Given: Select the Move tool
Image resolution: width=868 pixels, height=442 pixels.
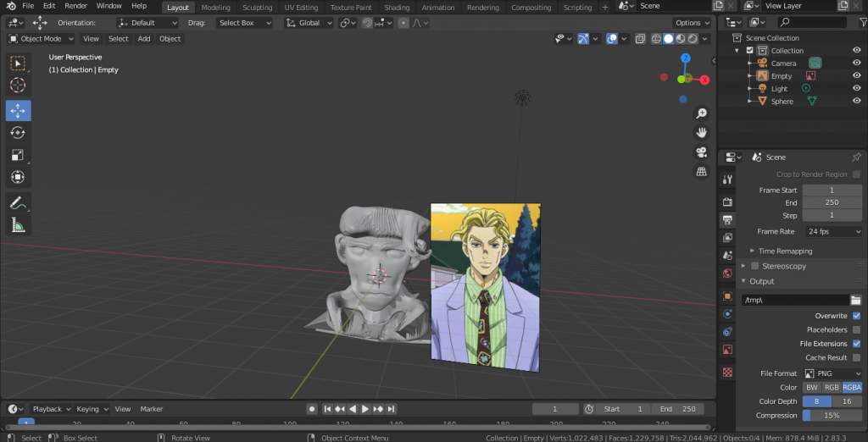Looking at the screenshot, I should point(19,111).
